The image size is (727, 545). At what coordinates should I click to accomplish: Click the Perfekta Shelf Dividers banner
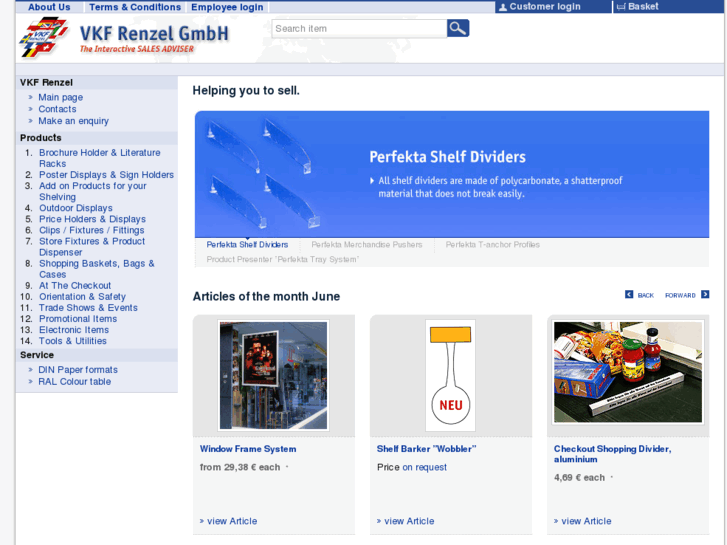click(x=452, y=174)
